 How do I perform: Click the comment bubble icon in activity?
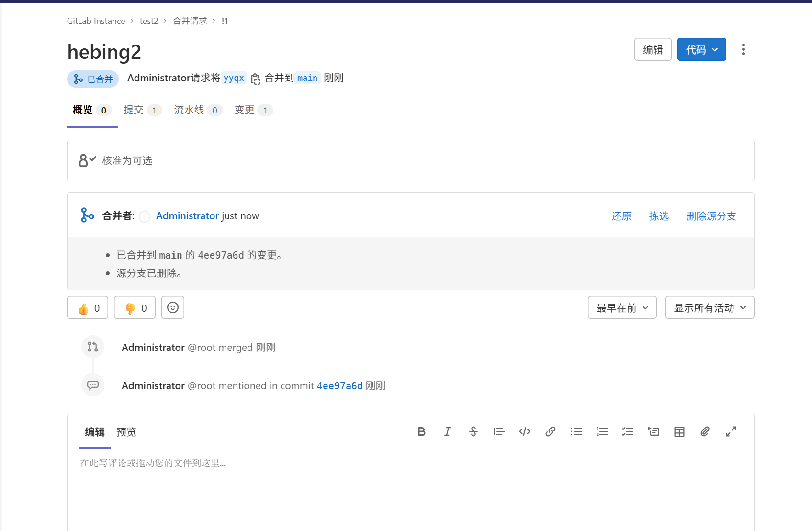pos(93,385)
